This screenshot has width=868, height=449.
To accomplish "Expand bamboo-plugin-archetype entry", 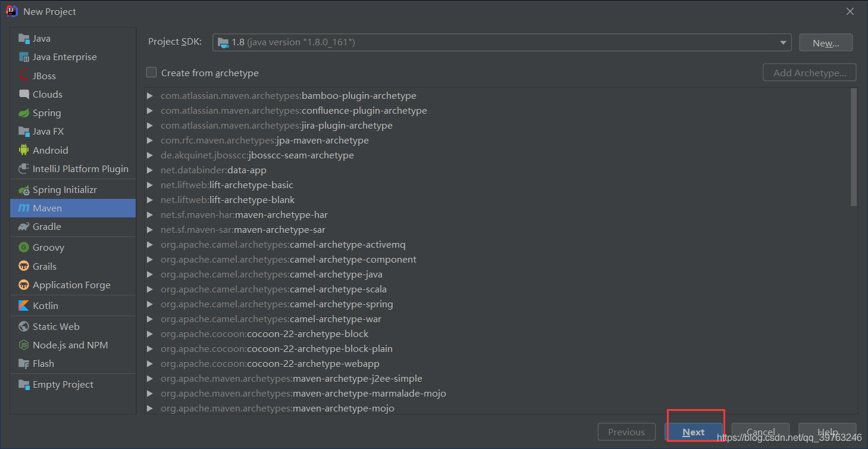I will point(150,96).
